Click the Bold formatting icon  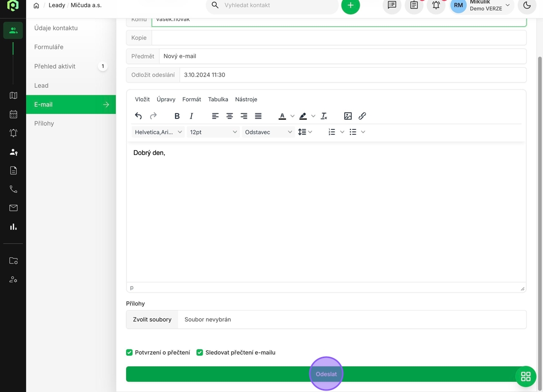pyautogui.click(x=177, y=116)
